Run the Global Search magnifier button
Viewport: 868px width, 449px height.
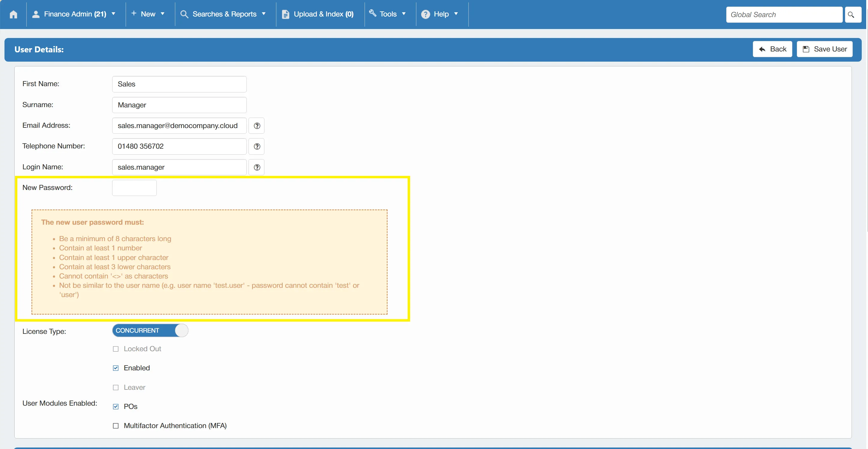[x=853, y=14]
